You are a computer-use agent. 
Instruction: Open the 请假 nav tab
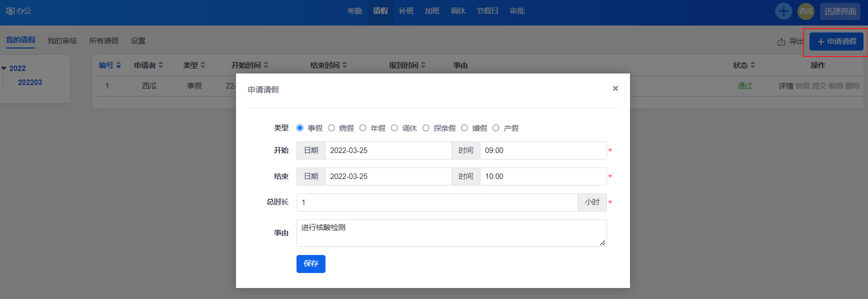(380, 11)
